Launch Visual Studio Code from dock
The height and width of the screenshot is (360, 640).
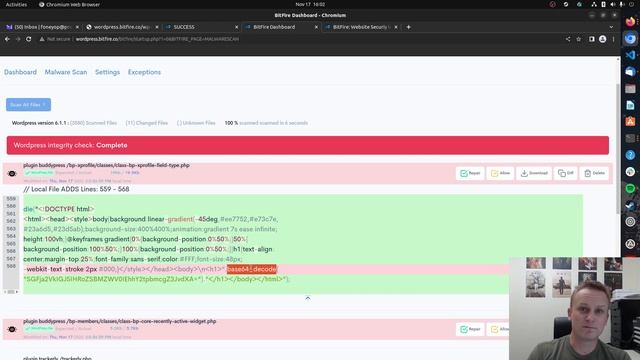(630, 55)
